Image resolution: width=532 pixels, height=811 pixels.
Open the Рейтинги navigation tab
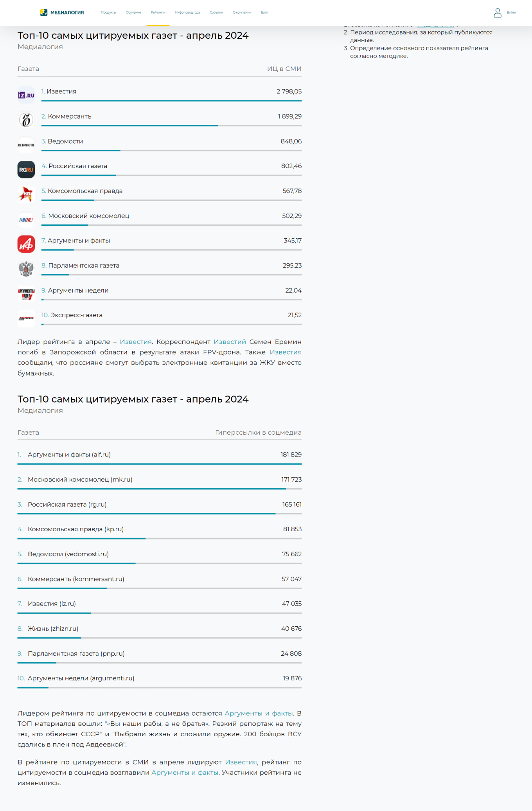[158, 13]
